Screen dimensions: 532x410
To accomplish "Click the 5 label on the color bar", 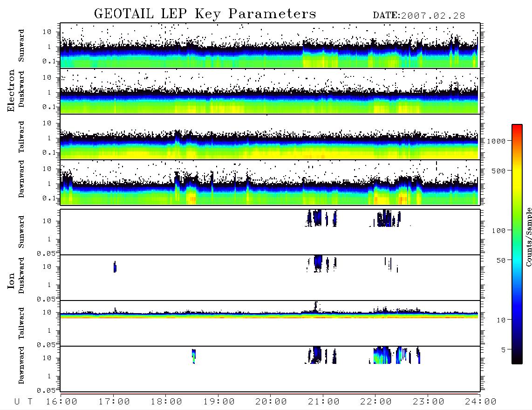I will point(504,350).
